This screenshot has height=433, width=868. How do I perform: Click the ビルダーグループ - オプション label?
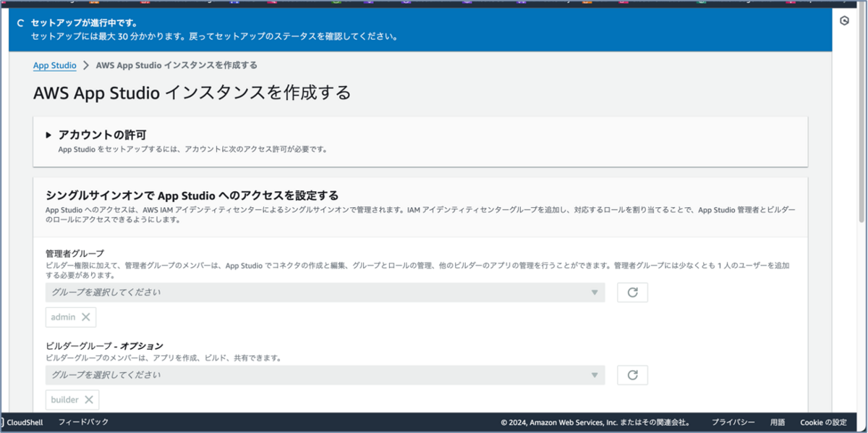click(104, 346)
